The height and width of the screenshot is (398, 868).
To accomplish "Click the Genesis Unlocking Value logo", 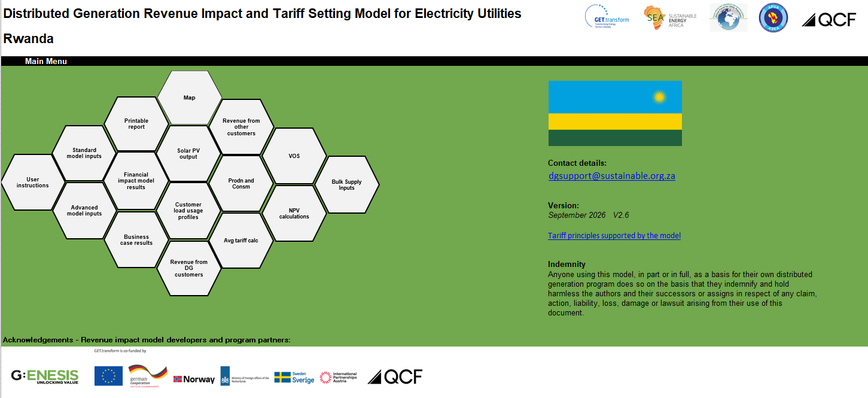I will tap(45, 376).
